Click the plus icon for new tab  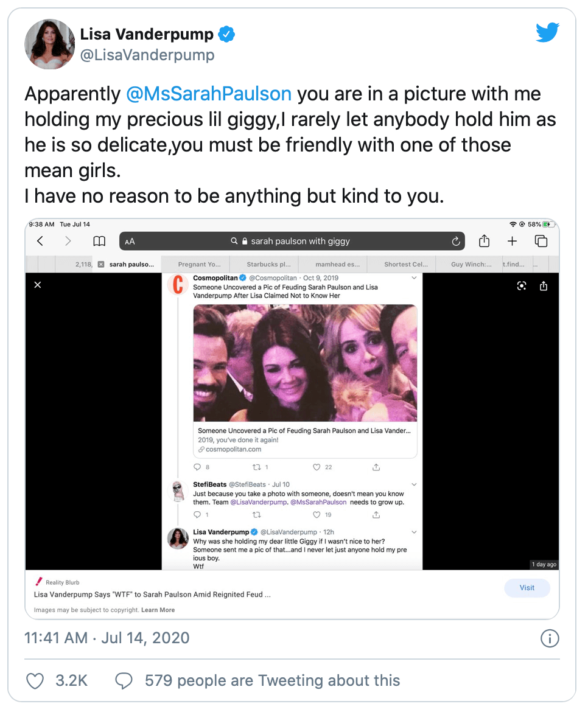coord(513,242)
